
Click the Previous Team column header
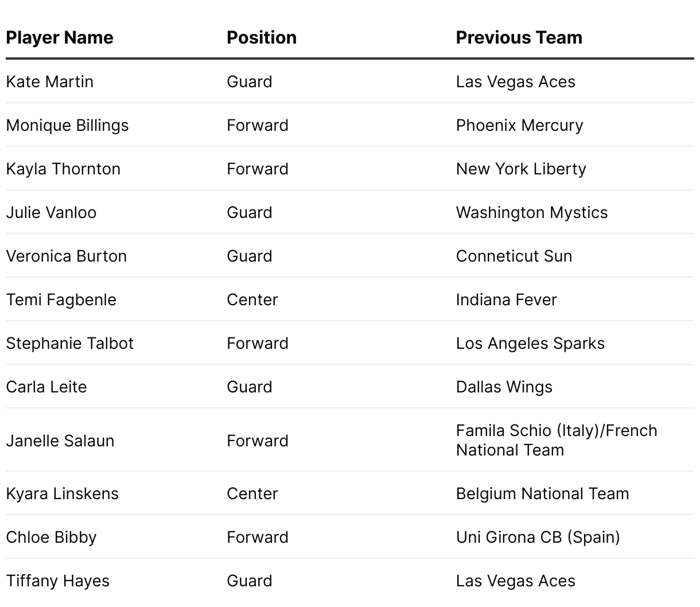[x=519, y=38]
